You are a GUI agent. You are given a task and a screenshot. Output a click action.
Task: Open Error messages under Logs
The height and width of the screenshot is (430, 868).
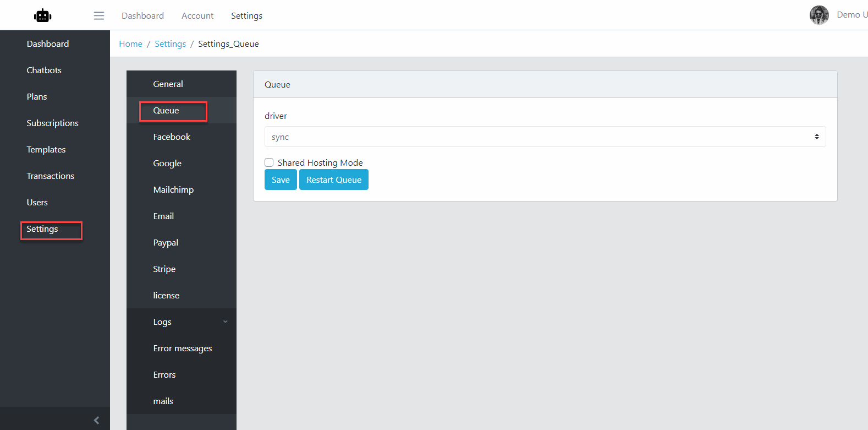coord(182,348)
